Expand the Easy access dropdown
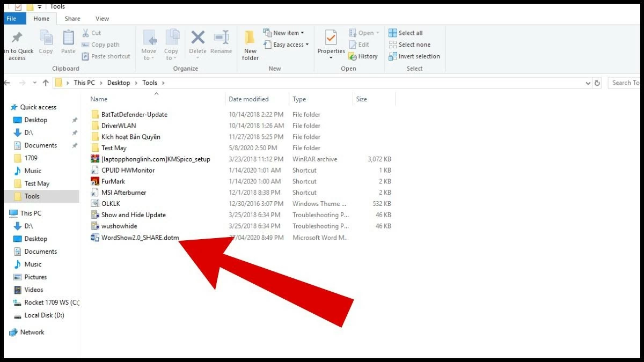The width and height of the screenshot is (644, 362). 286,45
